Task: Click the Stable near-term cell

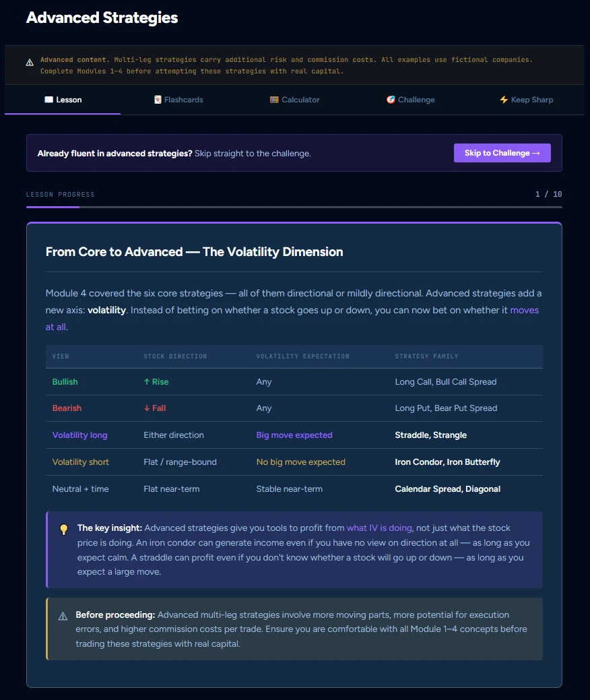Action: coord(289,489)
